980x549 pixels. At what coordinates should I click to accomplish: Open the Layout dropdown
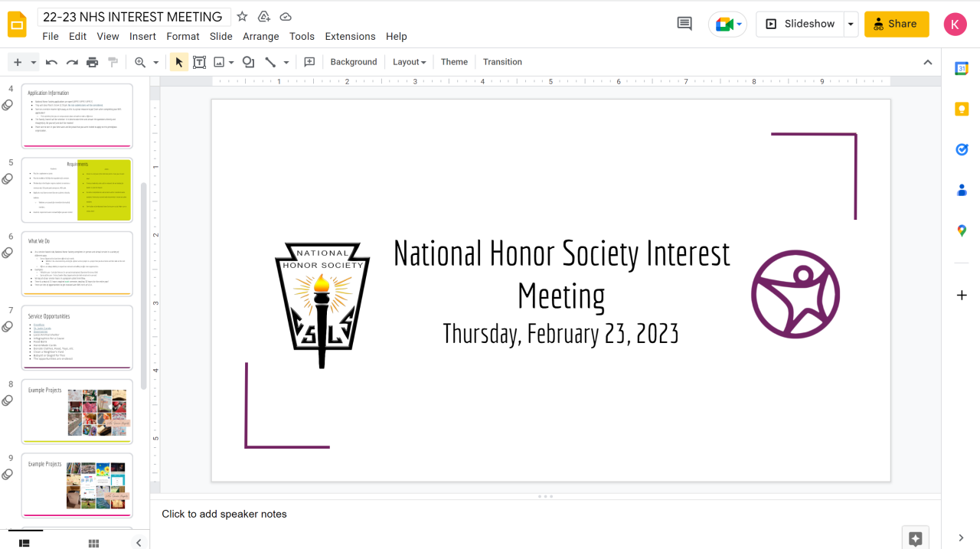click(x=409, y=62)
